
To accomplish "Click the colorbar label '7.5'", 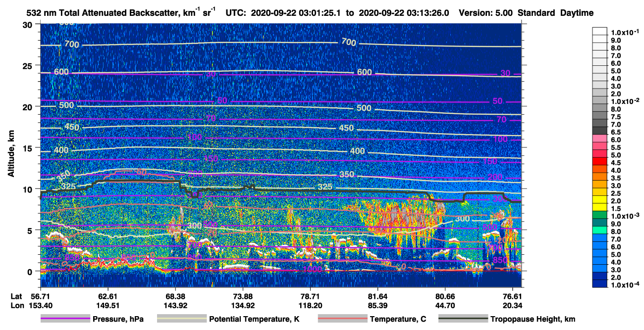I will pos(616,117).
